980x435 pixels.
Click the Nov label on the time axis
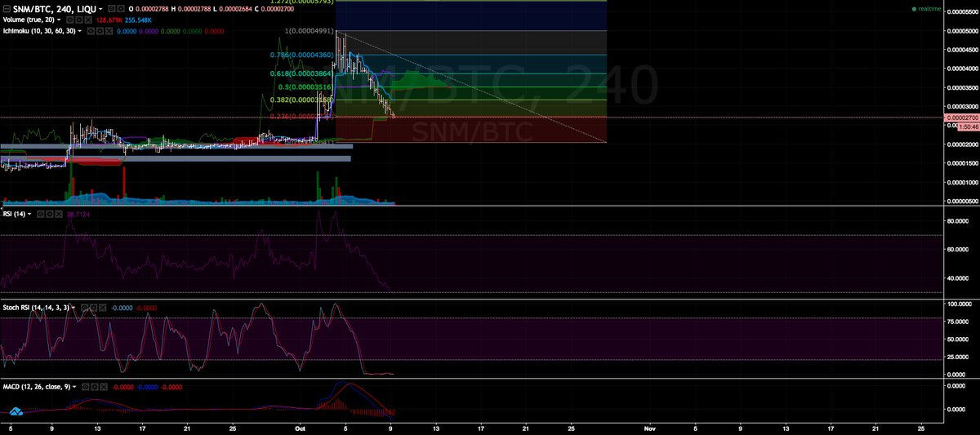click(x=650, y=428)
